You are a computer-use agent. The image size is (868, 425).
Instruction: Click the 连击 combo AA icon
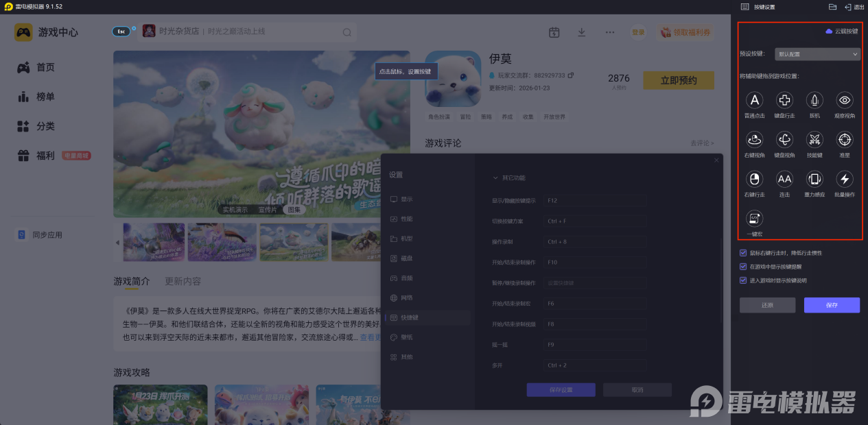click(784, 180)
